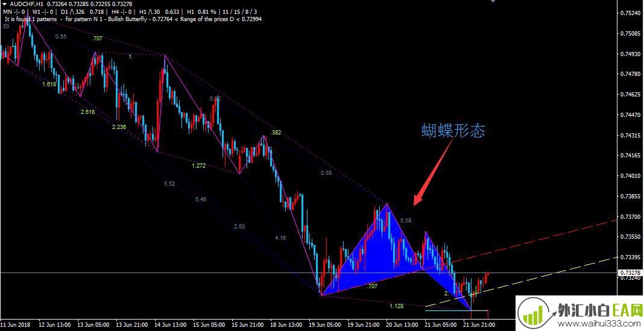Screen dimensions: 644x331
Task: Click the current price tag 0.73278
Action: pyautogui.click(x=630, y=273)
